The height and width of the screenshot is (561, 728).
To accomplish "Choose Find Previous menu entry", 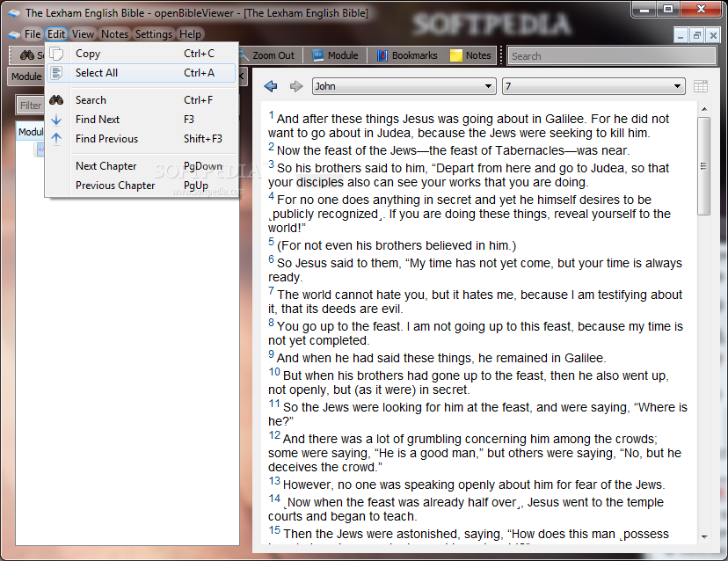I will point(142,139).
